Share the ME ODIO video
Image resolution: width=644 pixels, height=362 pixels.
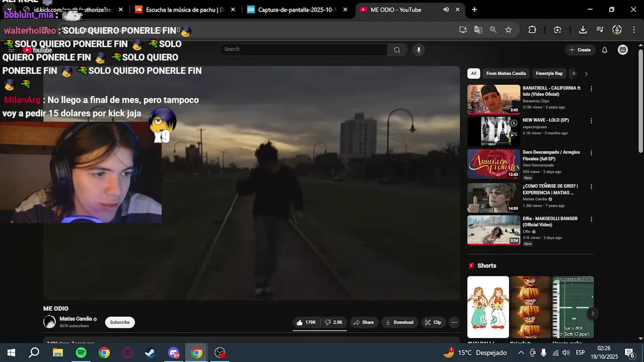(364, 322)
